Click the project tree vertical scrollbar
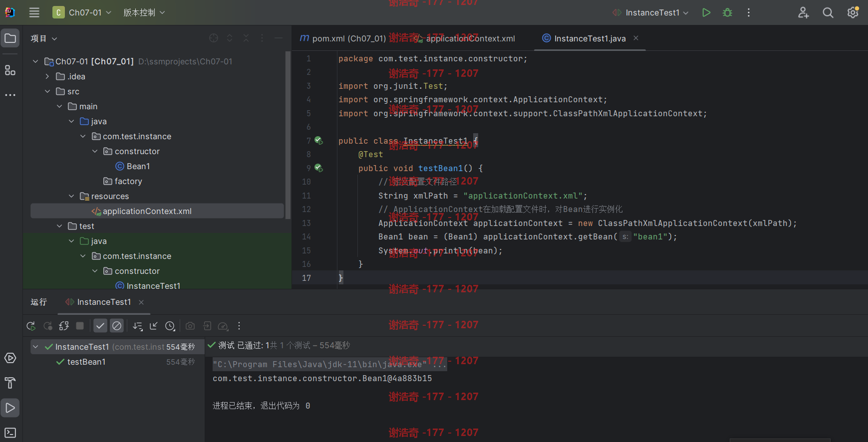This screenshot has height=442, width=868. pos(288,135)
